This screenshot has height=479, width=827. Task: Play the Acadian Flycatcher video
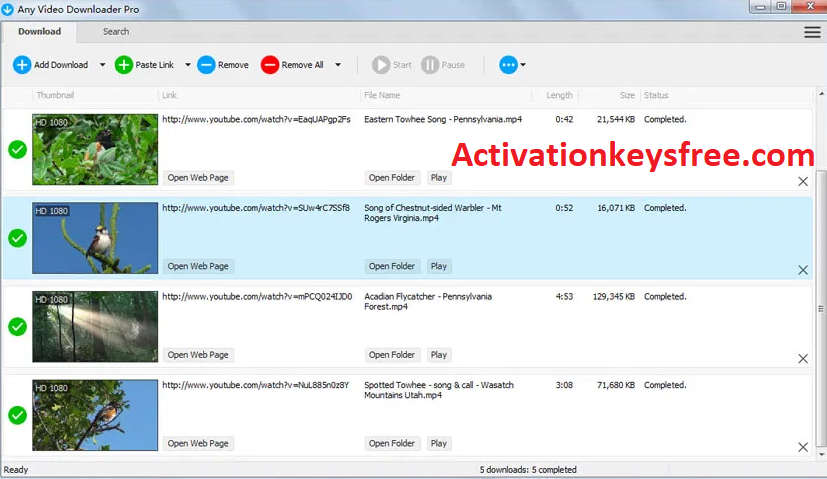438,355
